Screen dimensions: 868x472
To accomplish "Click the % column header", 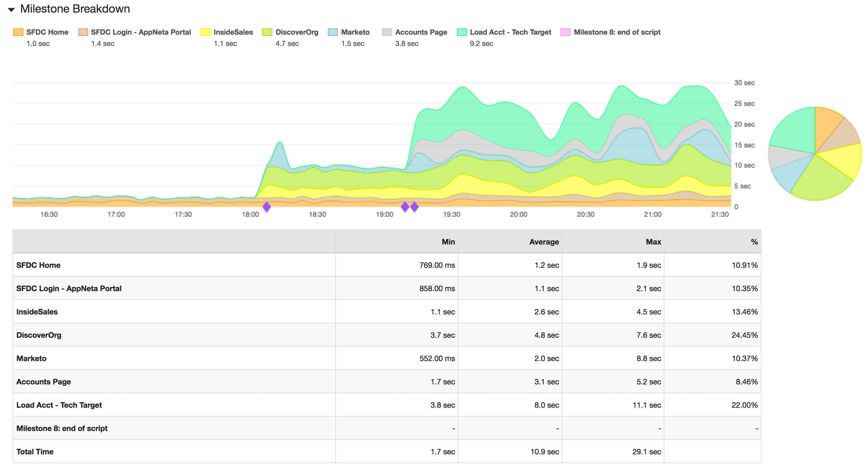I will pyautogui.click(x=754, y=241).
